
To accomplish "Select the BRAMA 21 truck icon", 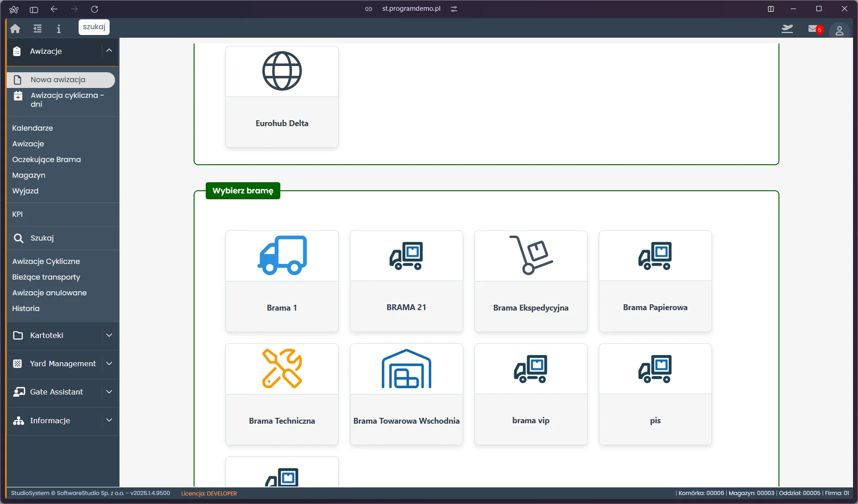I will (x=407, y=256).
